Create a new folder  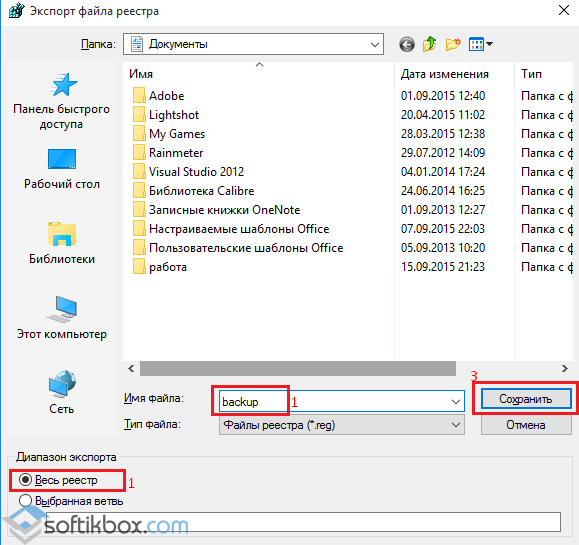[x=453, y=44]
